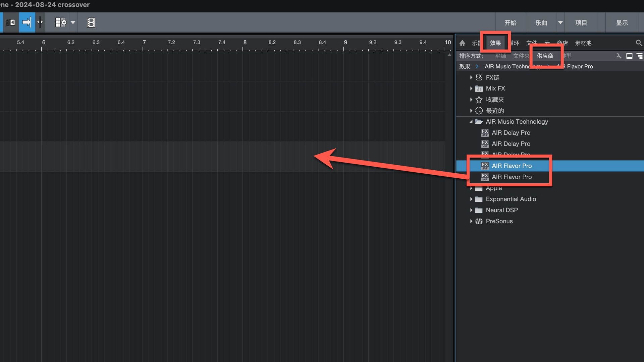Toggle the plug-in thumbnail view icon
The width and height of the screenshot is (644, 362).
click(x=629, y=56)
